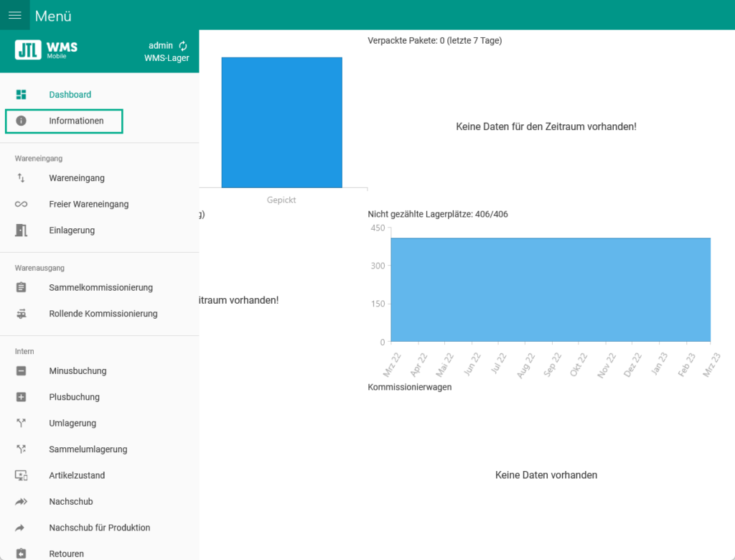The width and height of the screenshot is (735, 560).
Task: Click the Plusbuchung plus icon
Action: [x=21, y=397]
